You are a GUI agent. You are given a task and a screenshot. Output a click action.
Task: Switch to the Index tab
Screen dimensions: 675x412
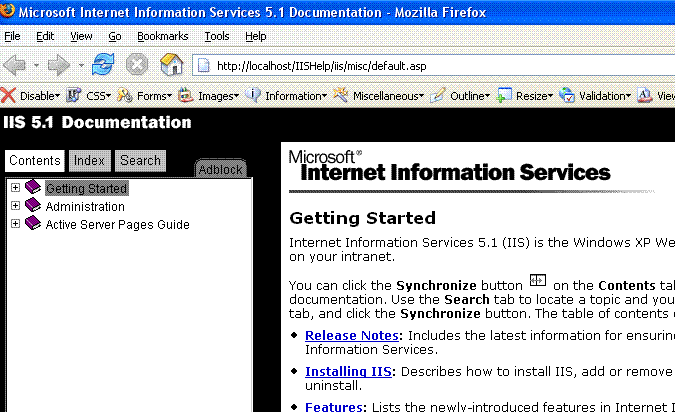[90, 161]
